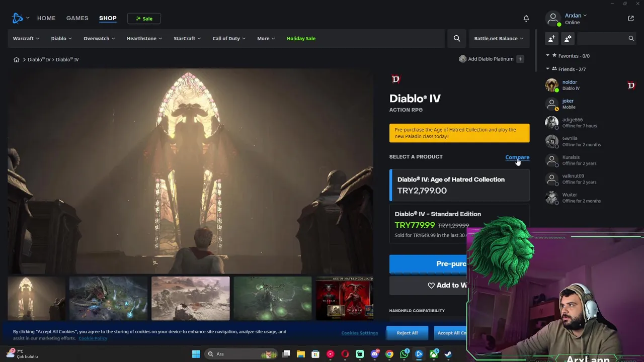Open Google Chrome from taskbar
The width and height of the screenshot is (644, 362).
click(389, 354)
